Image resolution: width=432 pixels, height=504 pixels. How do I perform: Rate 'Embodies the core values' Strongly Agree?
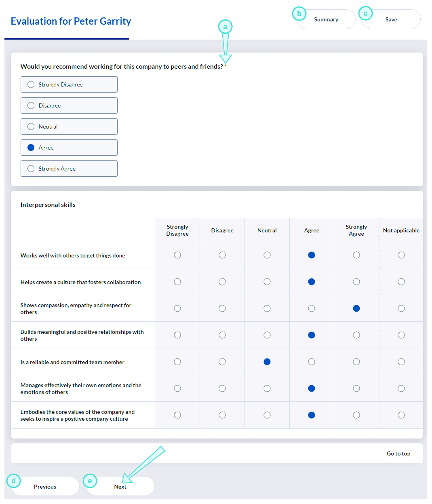(356, 415)
